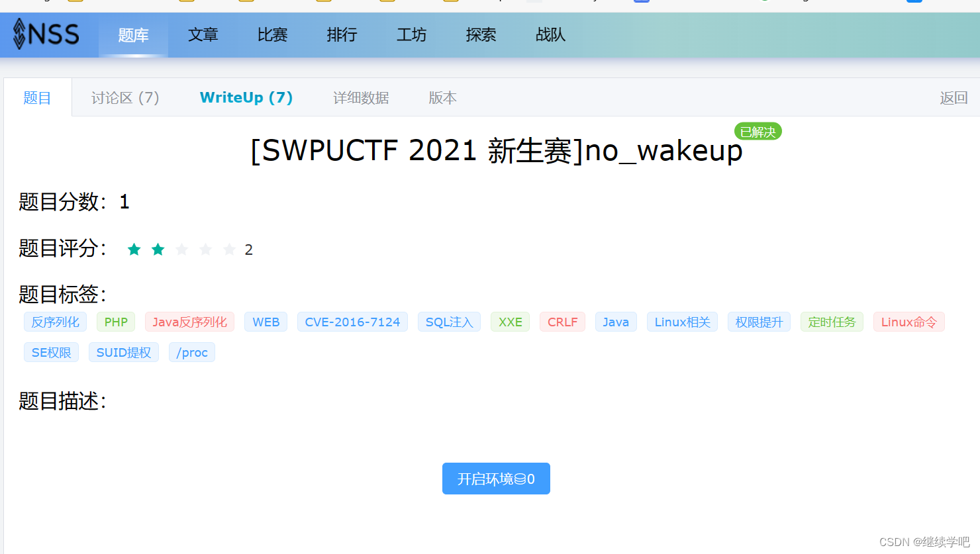Open the 排行 rankings page
The width and height of the screenshot is (980, 554).
(342, 35)
